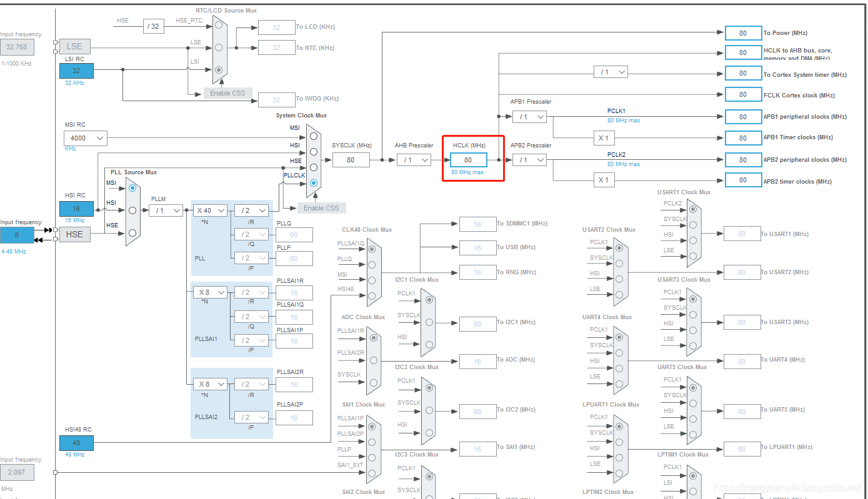Click the To USB (MHz) value box
Screen dimensions: 868x499
pos(477,248)
